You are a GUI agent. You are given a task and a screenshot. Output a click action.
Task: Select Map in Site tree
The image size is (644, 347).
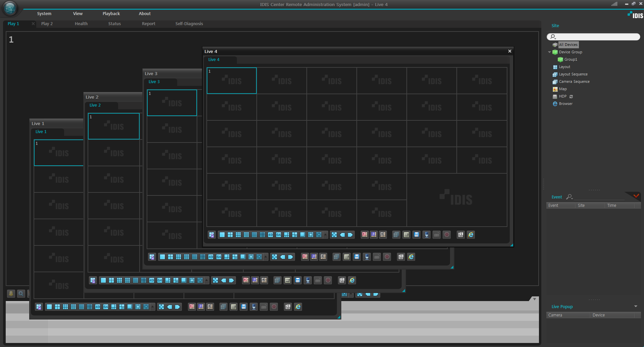click(563, 89)
